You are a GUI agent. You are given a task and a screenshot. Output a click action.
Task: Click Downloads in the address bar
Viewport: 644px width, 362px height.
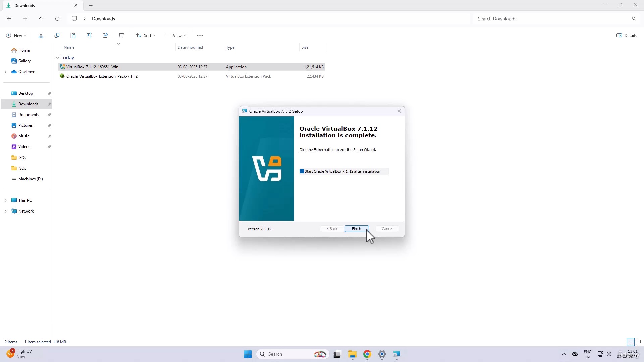(103, 19)
